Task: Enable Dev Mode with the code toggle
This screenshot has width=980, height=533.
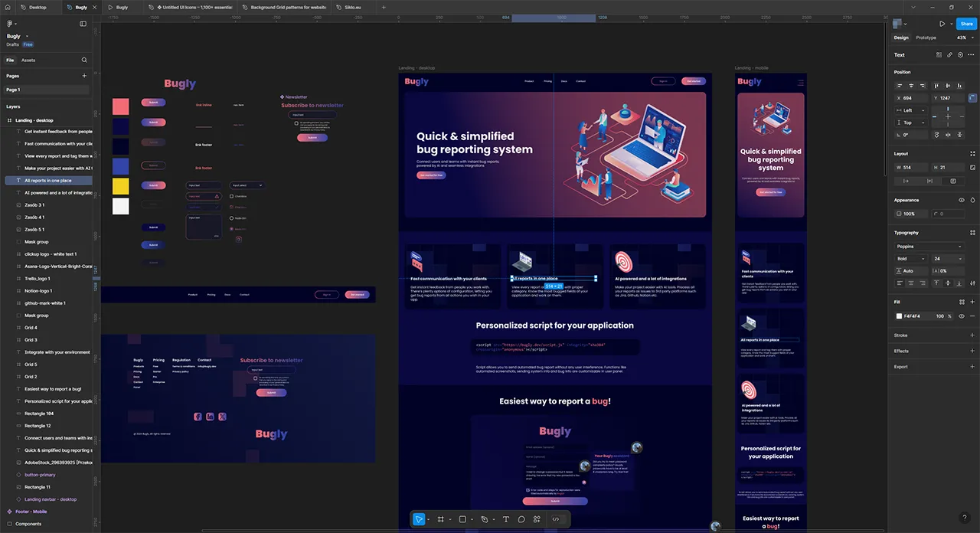Action: click(556, 519)
